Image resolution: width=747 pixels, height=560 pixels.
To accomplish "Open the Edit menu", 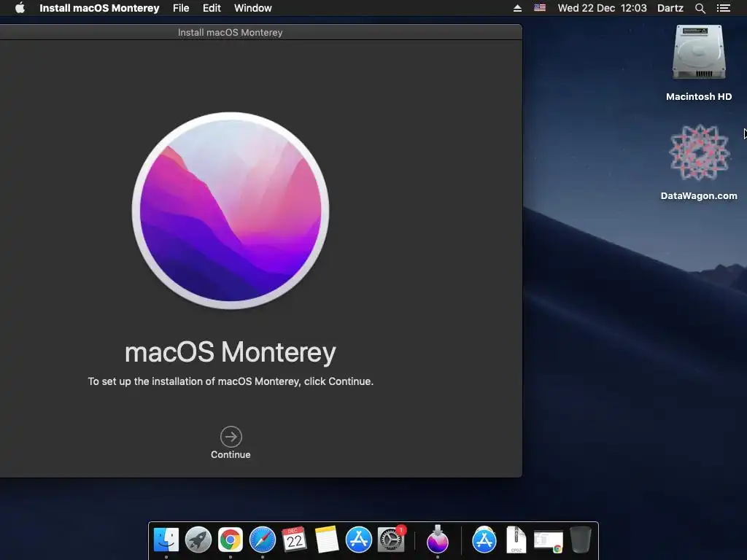I will [x=212, y=8].
